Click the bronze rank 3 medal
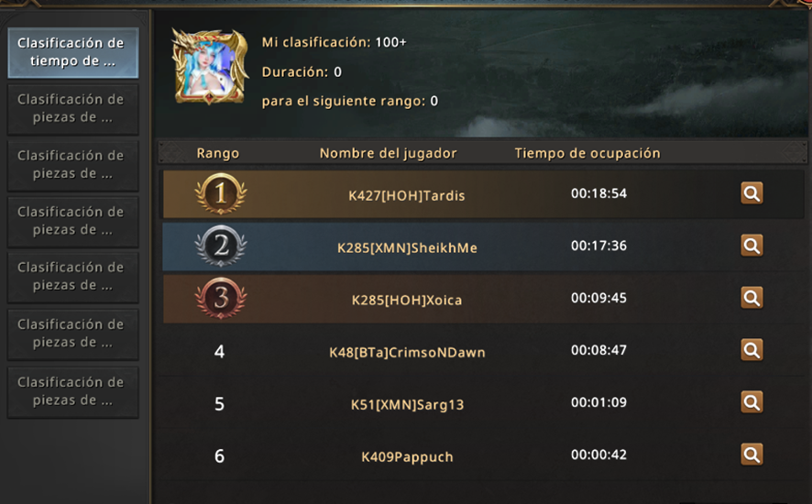The height and width of the screenshot is (504, 812). (221, 298)
